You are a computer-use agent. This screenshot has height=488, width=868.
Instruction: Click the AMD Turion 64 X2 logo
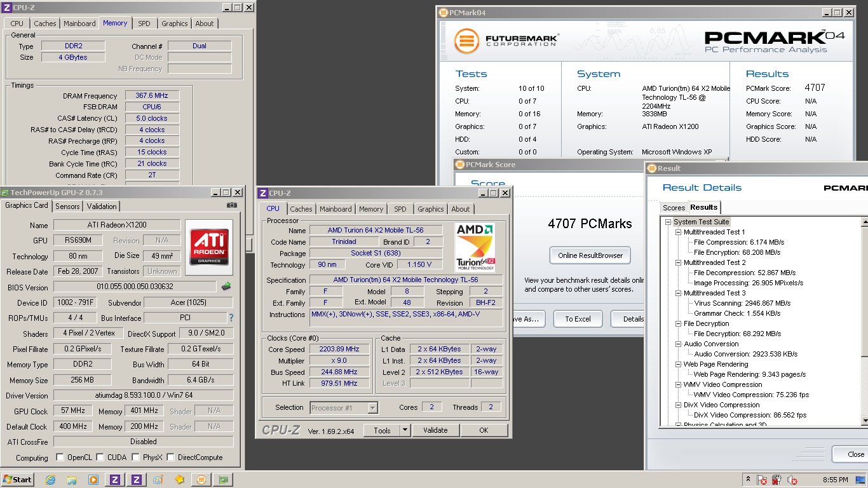pos(475,248)
